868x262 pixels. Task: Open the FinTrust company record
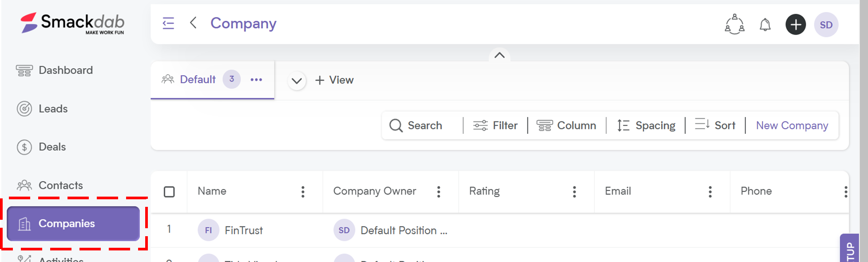244,230
